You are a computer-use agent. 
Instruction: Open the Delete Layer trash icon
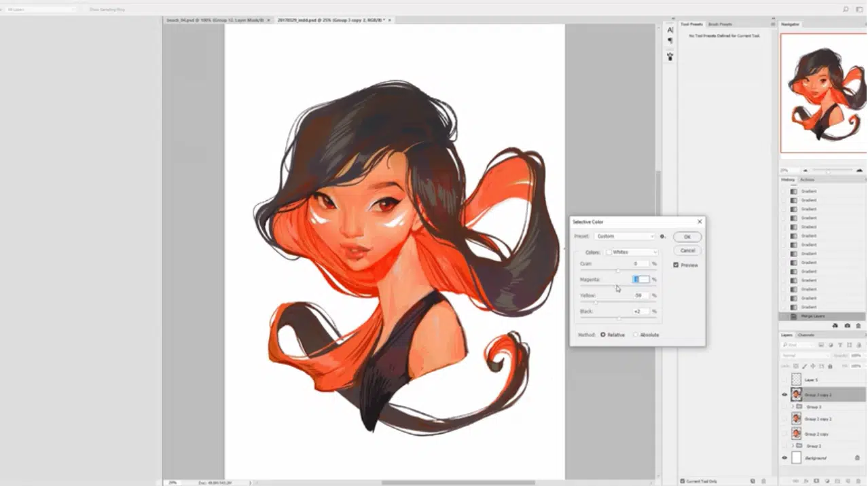click(858, 481)
